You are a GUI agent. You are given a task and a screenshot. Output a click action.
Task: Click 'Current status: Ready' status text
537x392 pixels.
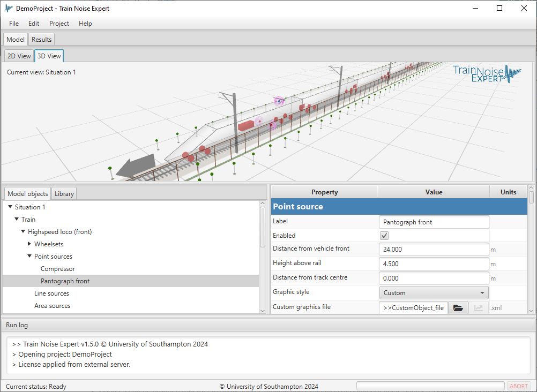click(36, 387)
